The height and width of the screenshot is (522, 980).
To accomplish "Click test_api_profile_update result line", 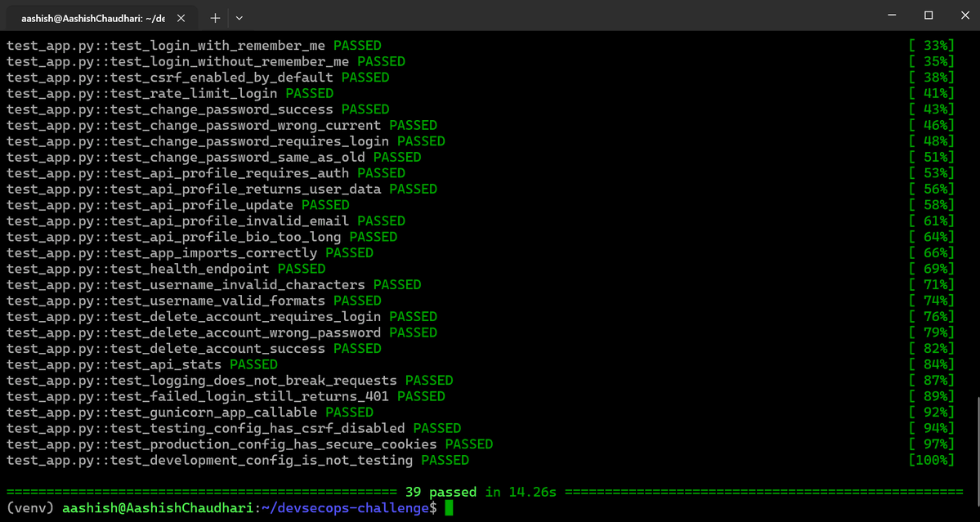I will [178, 205].
